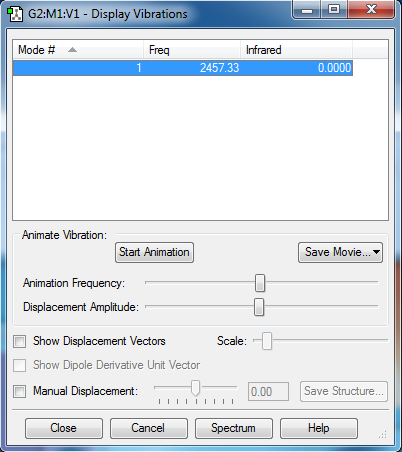The width and height of the screenshot is (402, 452).
Task: Click the Start Animation button
Action: [x=154, y=252]
